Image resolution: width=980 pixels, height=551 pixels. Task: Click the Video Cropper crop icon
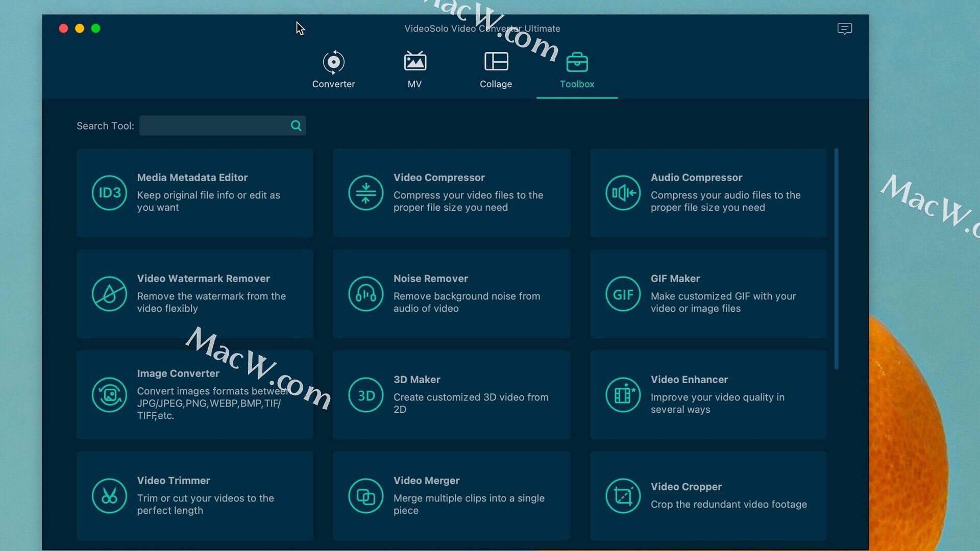tap(623, 496)
